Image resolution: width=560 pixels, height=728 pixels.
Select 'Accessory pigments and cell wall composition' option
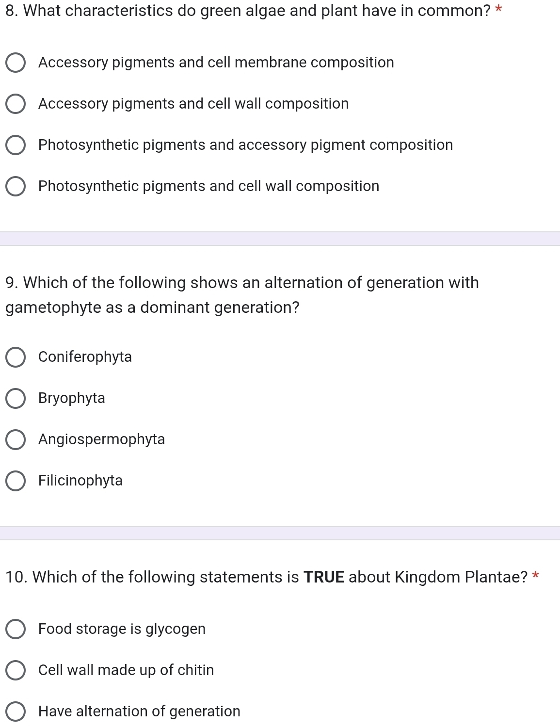16,104
